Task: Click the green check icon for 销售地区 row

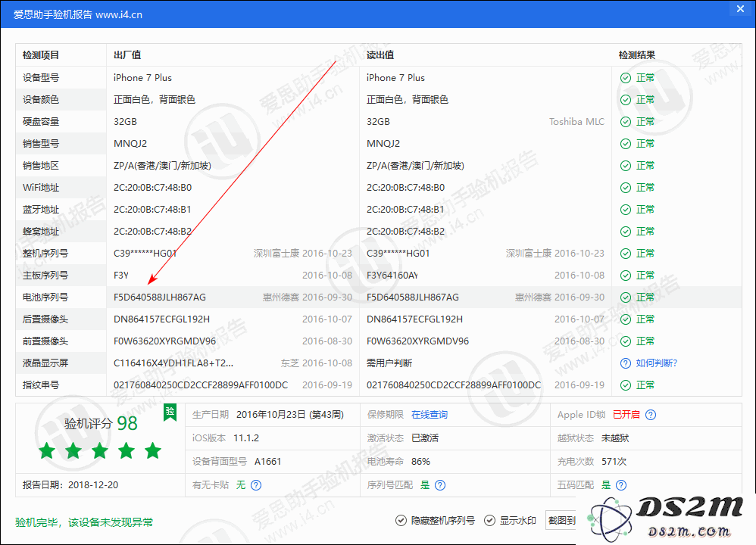Action: tap(626, 166)
